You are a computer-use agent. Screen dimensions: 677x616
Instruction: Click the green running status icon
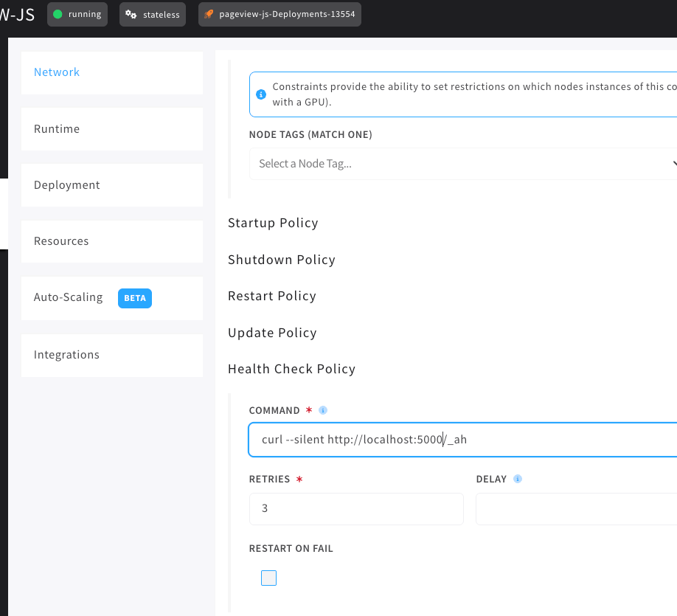click(x=58, y=14)
